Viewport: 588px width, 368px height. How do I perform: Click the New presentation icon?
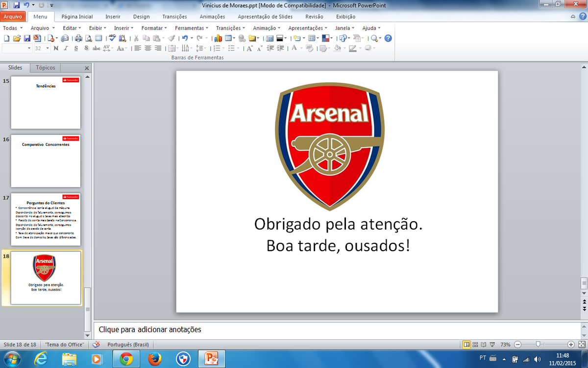(6, 38)
